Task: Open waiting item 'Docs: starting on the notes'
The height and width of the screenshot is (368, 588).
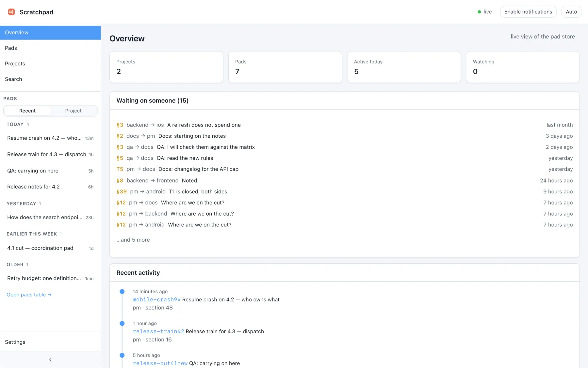Action: pos(345,136)
